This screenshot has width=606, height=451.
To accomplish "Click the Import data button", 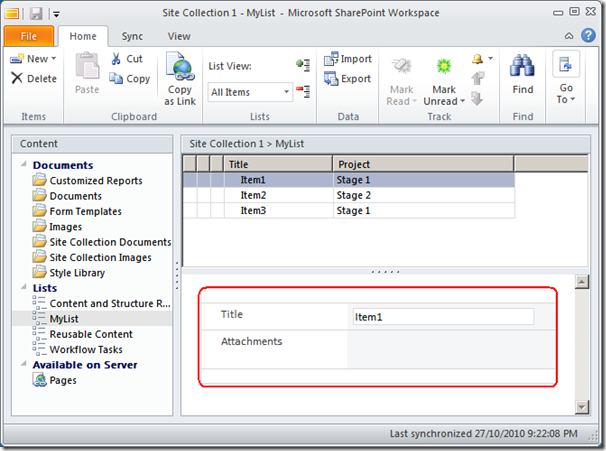I will (348, 59).
